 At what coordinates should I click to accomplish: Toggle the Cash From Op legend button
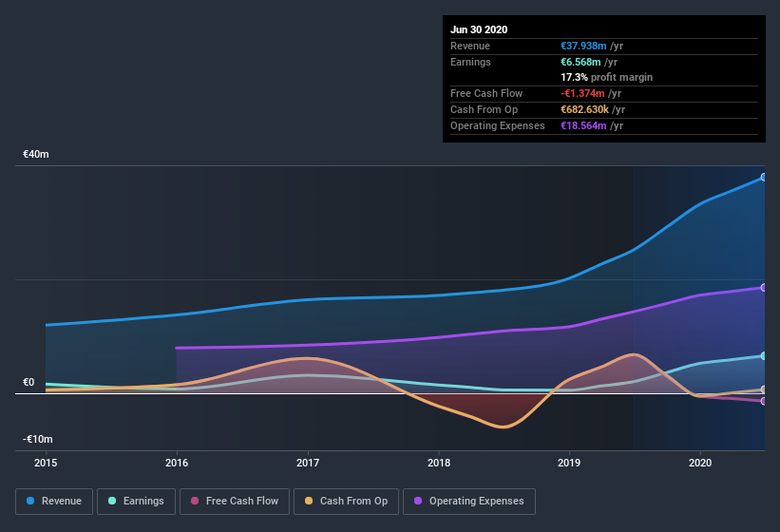tap(346, 502)
